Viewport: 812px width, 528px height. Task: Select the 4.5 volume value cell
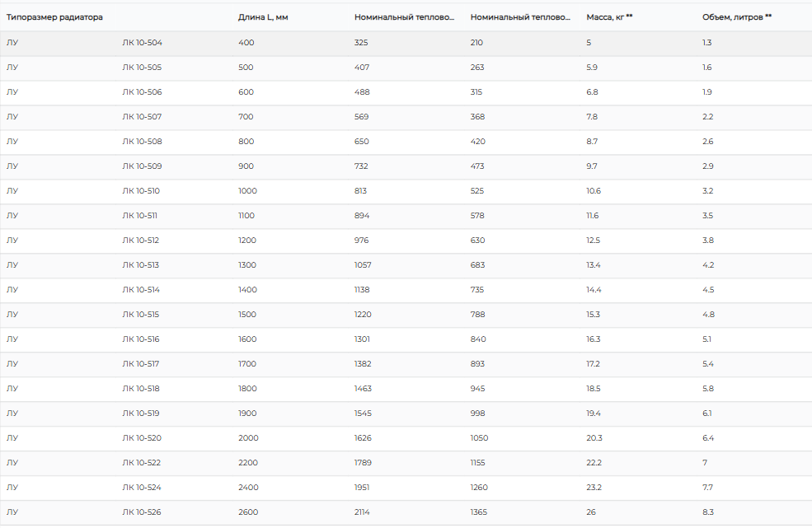(708, 290)
